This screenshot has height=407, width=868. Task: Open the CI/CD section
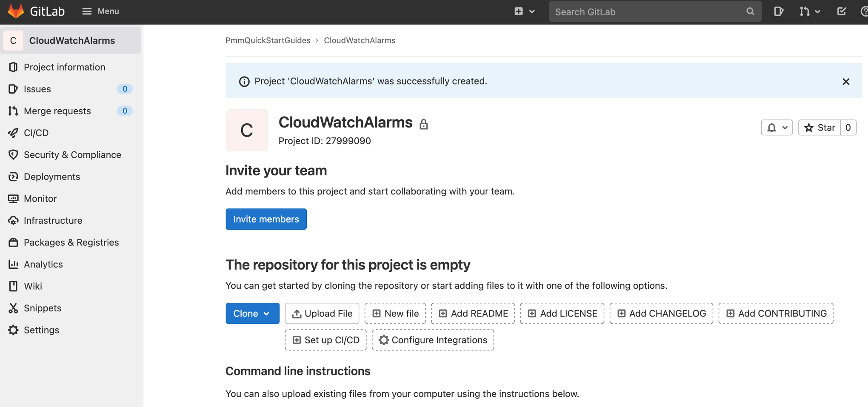point(36,133)
